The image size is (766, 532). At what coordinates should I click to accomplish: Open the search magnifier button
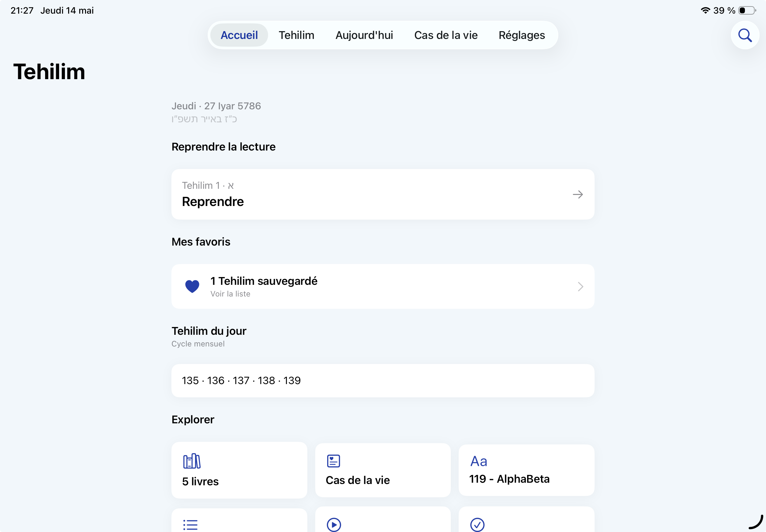click(x=745, y=35)
